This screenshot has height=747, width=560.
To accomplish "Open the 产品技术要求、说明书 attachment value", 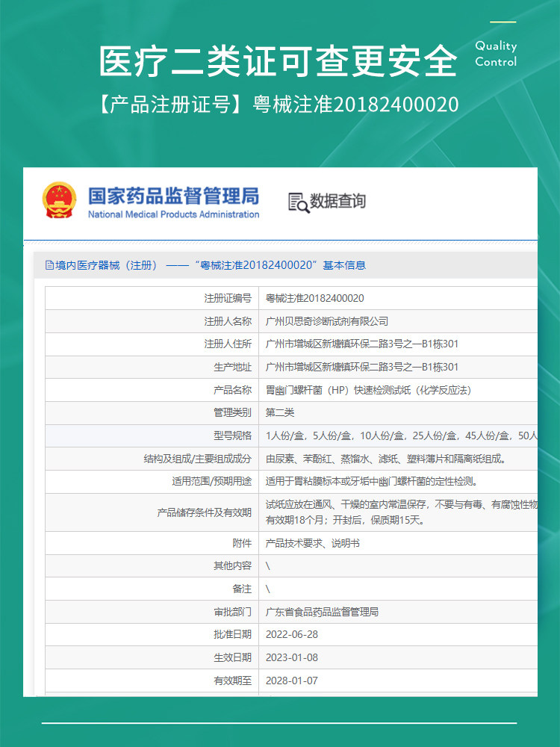I will [x=312, y=543].
